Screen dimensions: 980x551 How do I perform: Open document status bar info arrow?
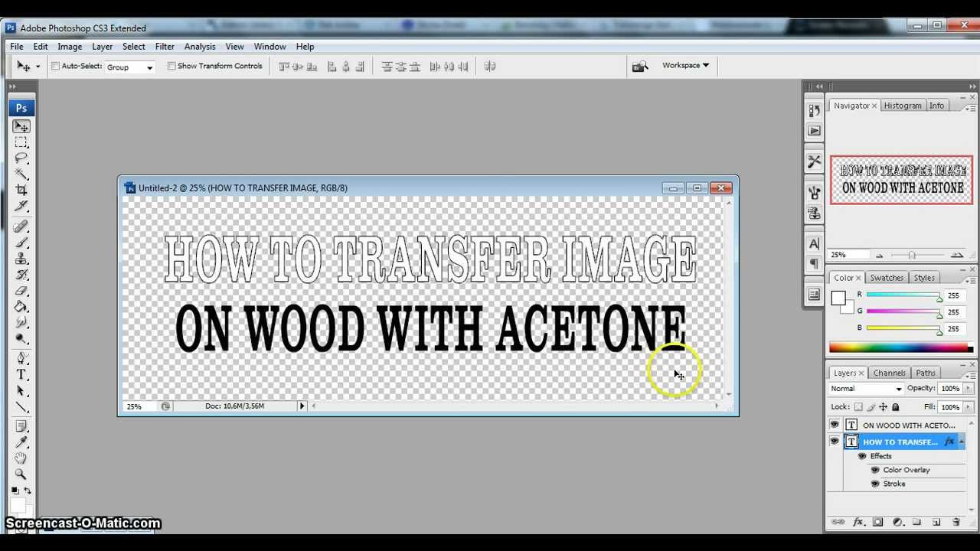click(x=302, y=406)
